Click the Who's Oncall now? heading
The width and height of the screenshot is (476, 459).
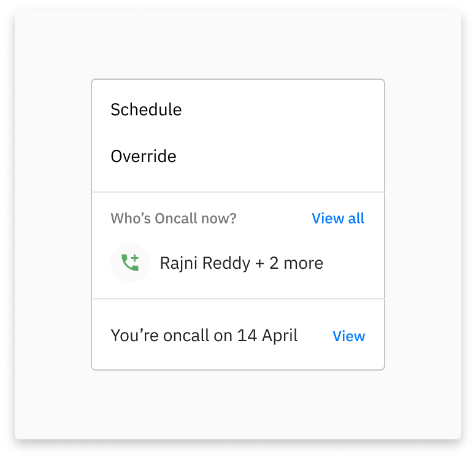(174, 218)
